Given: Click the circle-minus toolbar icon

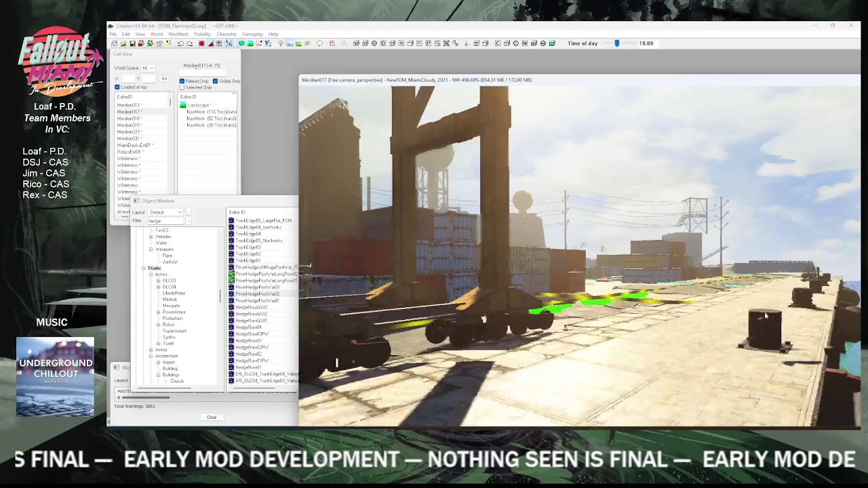Looking at the screenshot, I should click(x=374, y=43).
